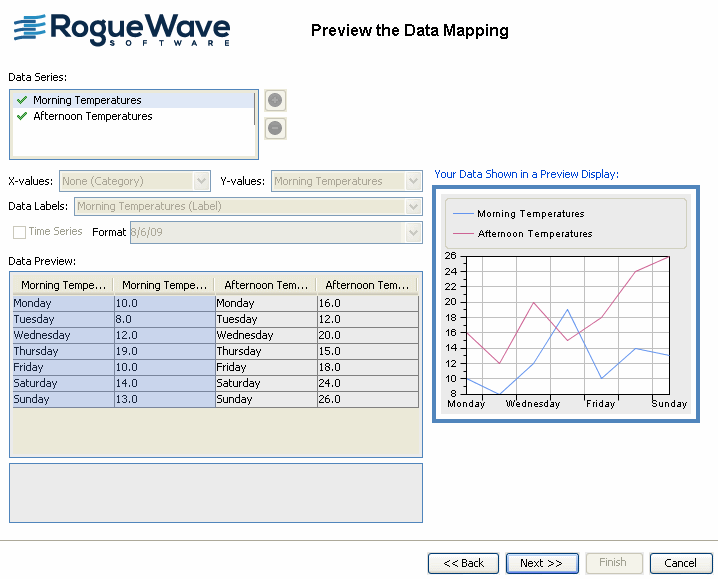718x579 pixels.
Task: Click green checkmark beside Morning Temperatures series
Action: pyautogui.click(x=22, y=100)
